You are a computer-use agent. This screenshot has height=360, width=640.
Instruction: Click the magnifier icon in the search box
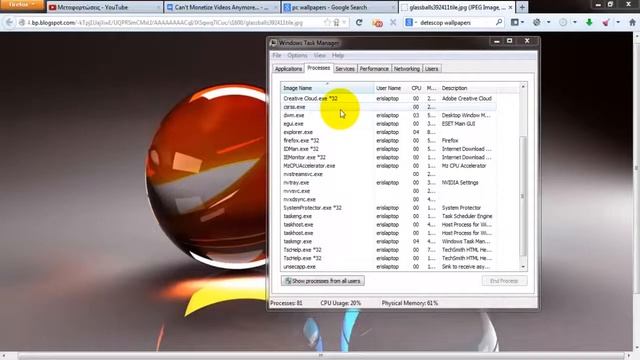click(x=499, y=22)
